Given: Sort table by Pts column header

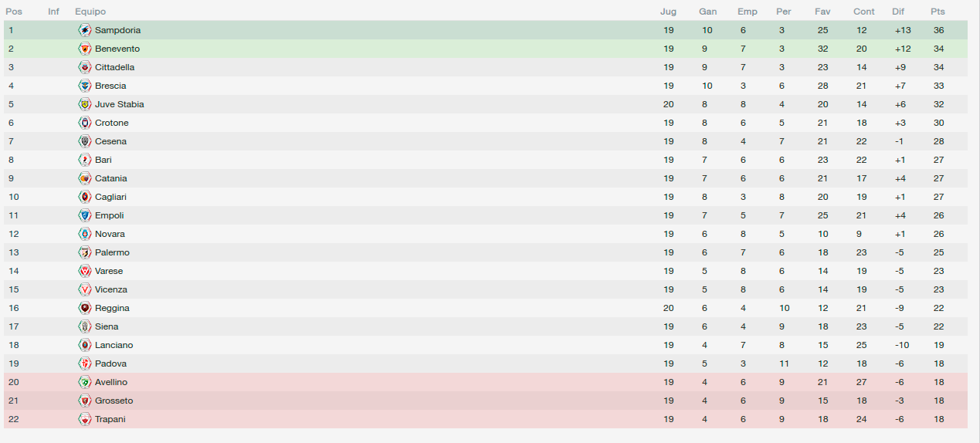Looking at the screenshot, I should coord(938,12).
